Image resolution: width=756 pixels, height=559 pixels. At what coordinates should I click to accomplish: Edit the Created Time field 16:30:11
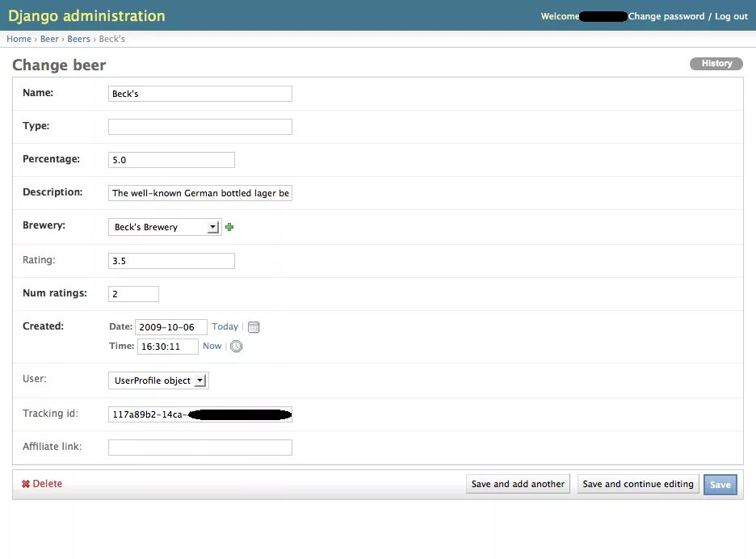coord(168,347)
